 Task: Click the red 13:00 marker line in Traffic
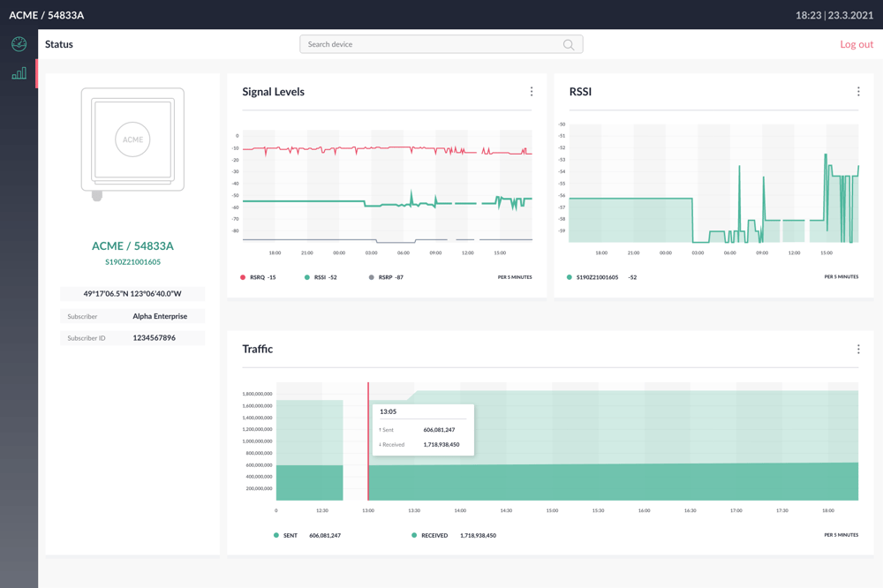click(368, 441)
